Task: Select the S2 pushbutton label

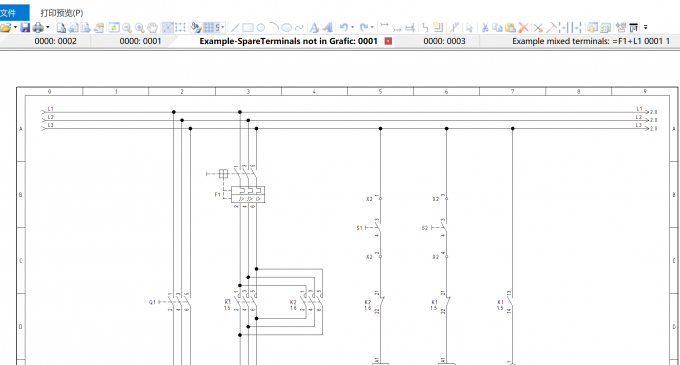Action: [425, 228]
